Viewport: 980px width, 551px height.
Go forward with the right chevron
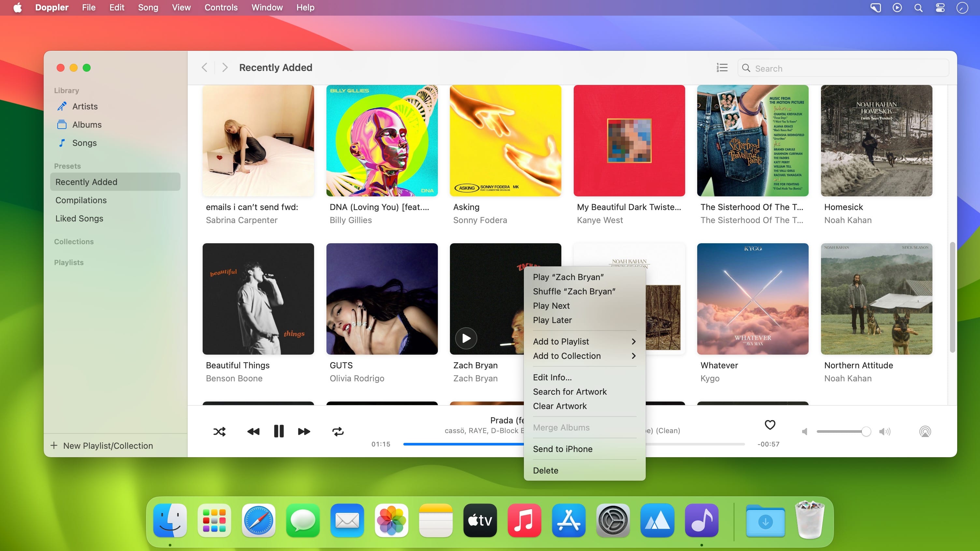pyautogui.click(x=225, y=67)
